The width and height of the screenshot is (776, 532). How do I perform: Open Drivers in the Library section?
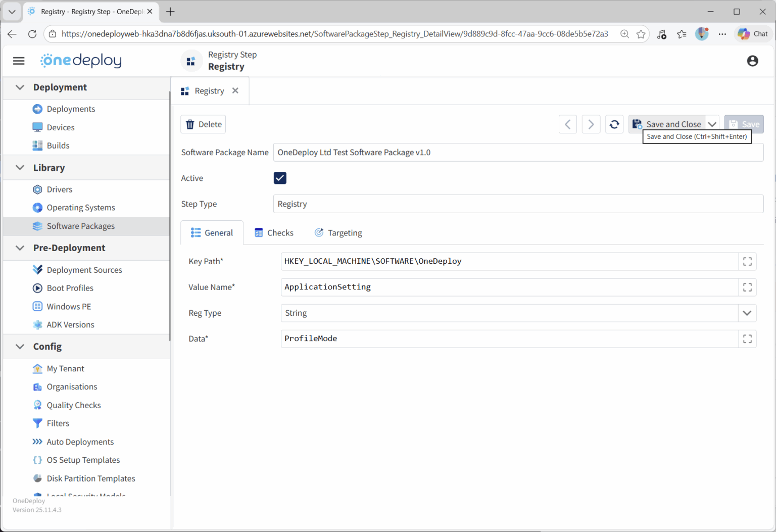(x=60, y=189)
